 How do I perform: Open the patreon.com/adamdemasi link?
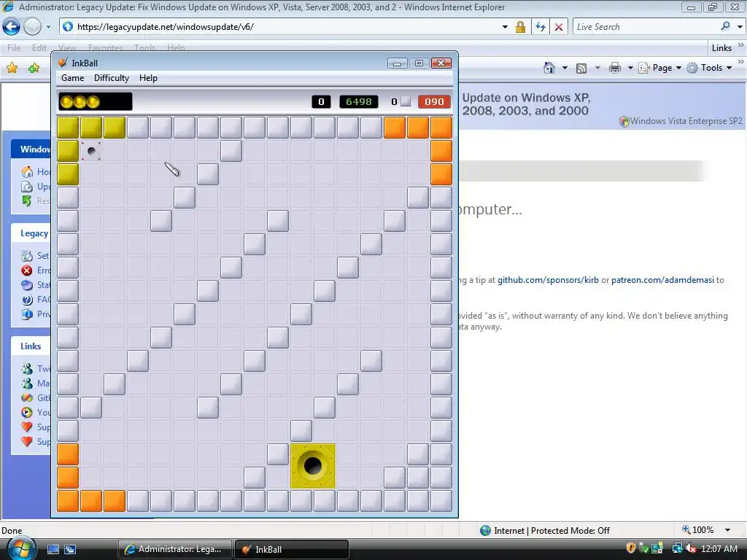coord(662,280)
